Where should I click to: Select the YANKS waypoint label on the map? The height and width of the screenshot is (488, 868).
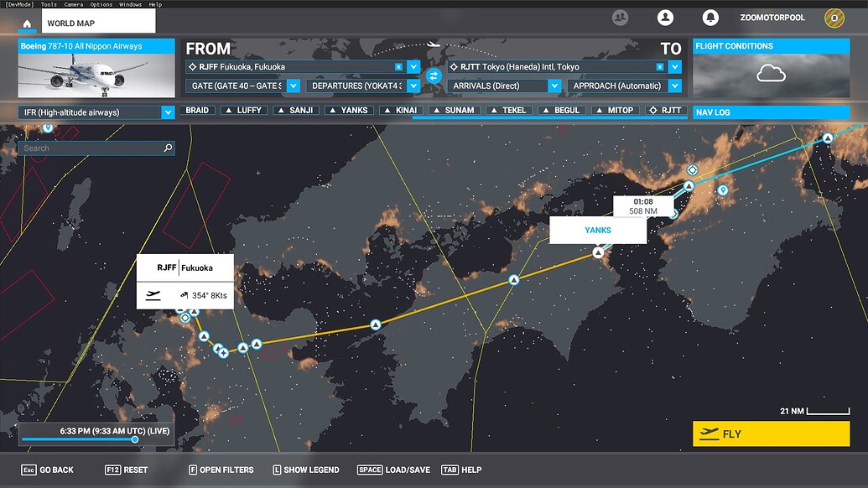(598, 229)
